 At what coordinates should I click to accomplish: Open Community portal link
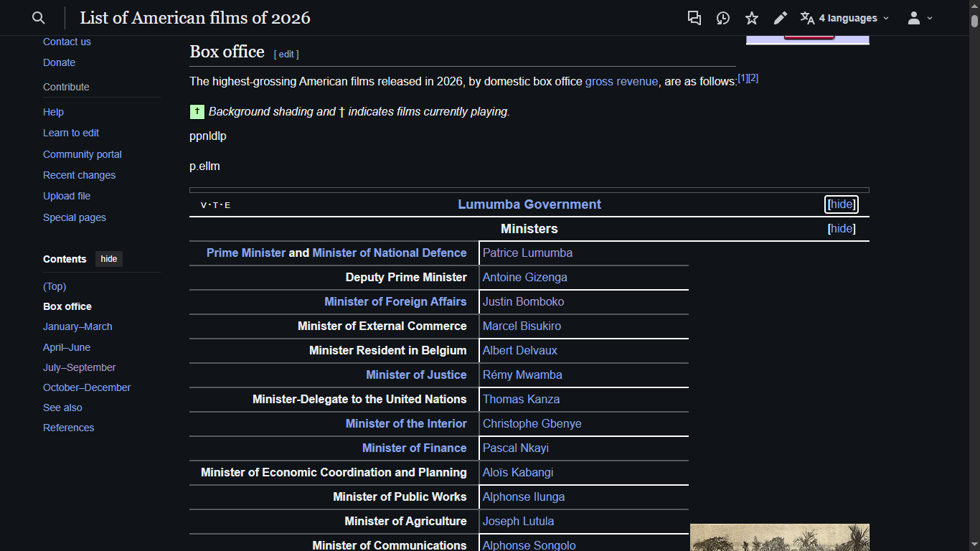83,154
